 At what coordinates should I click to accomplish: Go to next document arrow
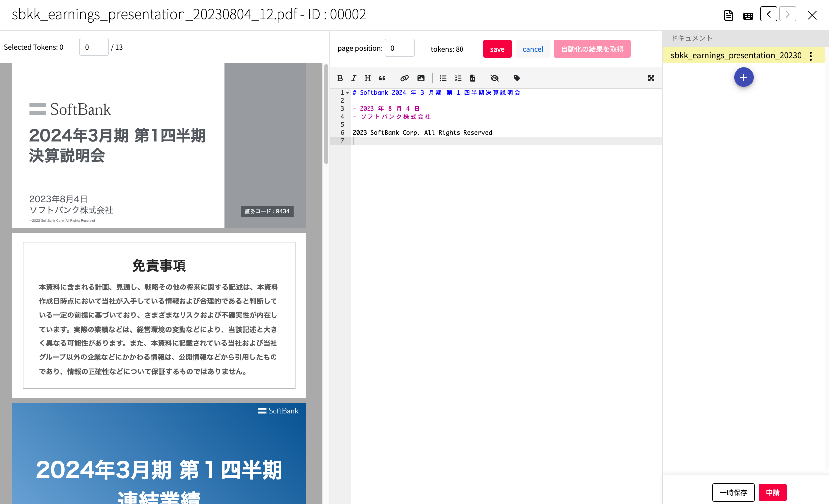[788, 14]
